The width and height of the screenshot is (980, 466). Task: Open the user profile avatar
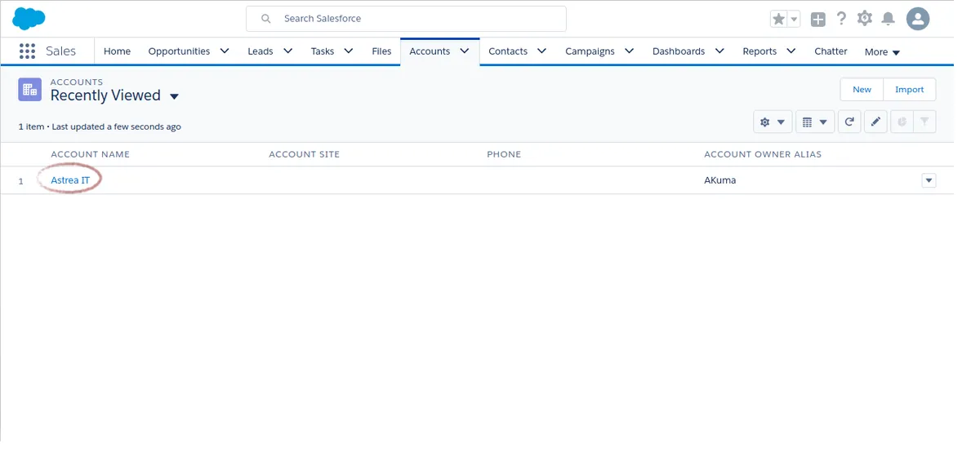(918, 18)
